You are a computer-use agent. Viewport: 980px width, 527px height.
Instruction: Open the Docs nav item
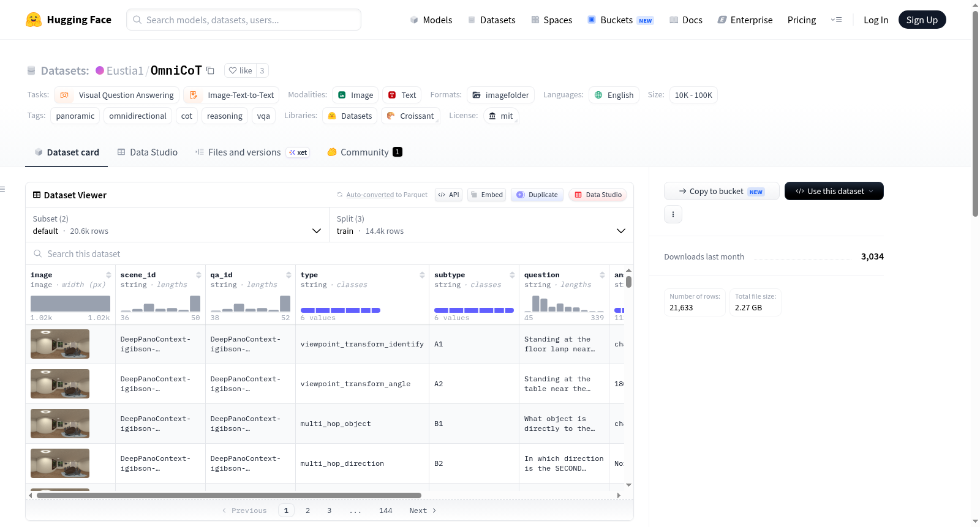click(686, 20)
